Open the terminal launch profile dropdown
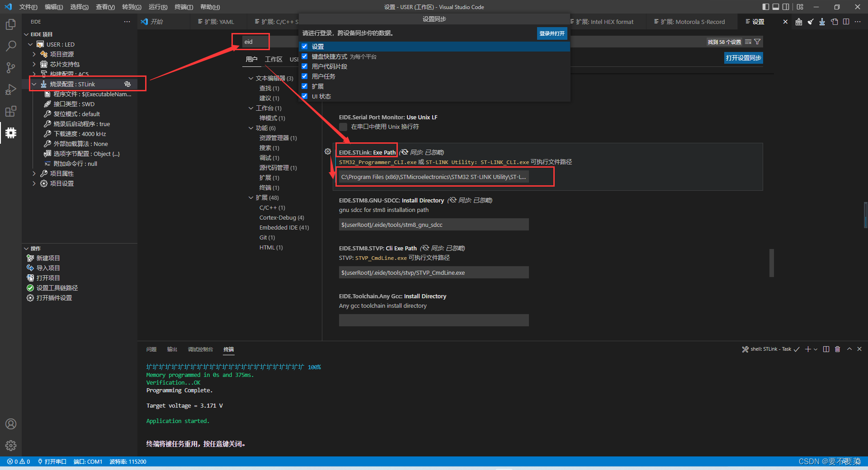Image resolution: width=868 pixels, height=470 pixels. click(x=816, y=349)
